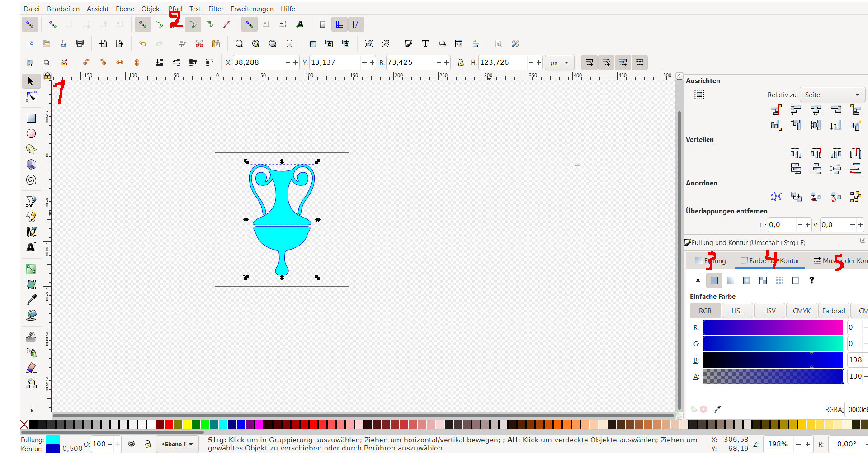Select the node editing tool
868x464 pixels.
coord(31,97)
